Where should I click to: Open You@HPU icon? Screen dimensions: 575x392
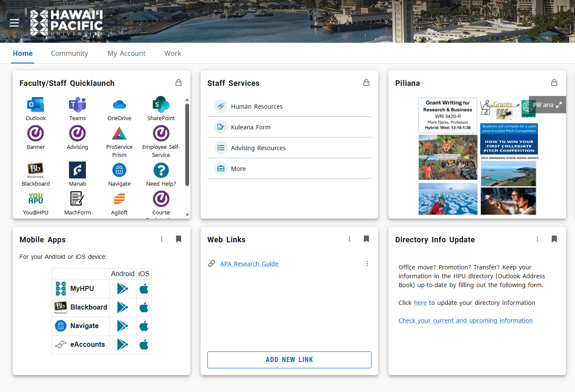pyautogui.click(x=36, y=199)
